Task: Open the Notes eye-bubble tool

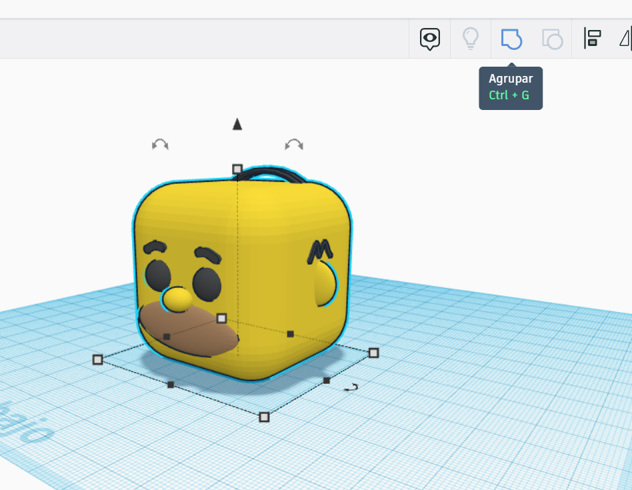Action: (430, 39)
